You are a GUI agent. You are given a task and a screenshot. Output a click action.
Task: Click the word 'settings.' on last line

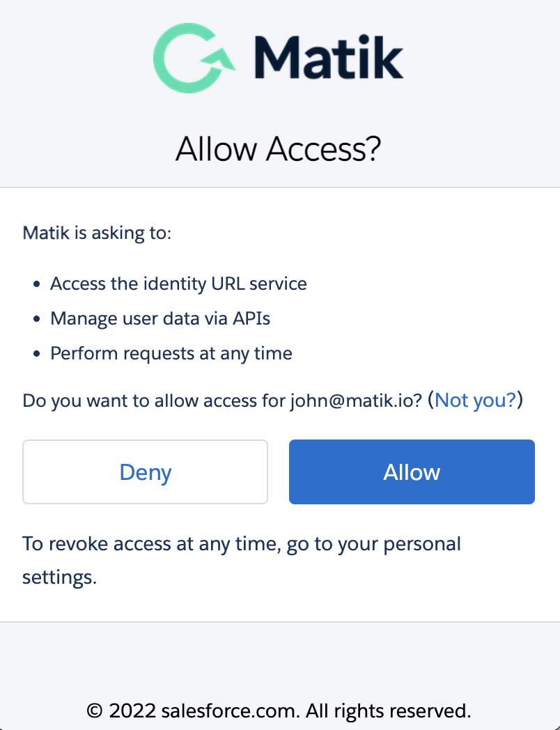pyautogui.click(x=60, y=577)
